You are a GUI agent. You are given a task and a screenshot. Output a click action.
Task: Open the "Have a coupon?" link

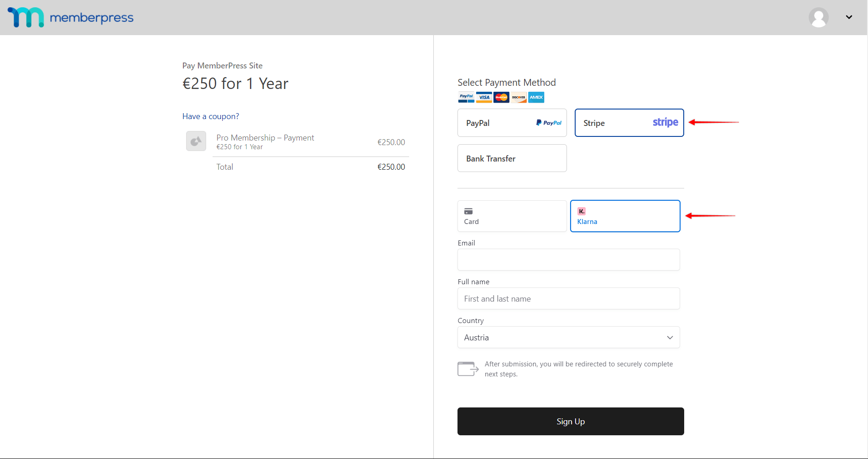(x=211, y=116)
